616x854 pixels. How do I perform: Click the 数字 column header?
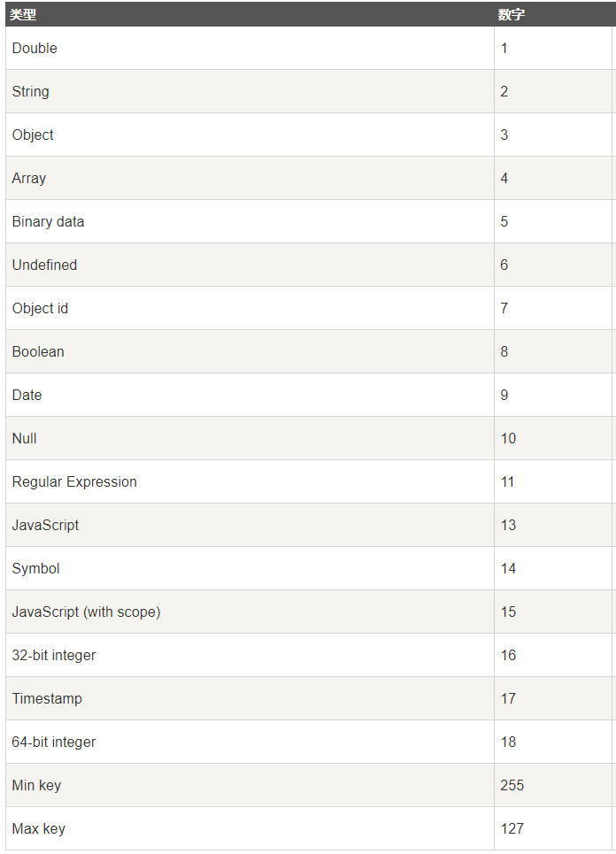512,15
